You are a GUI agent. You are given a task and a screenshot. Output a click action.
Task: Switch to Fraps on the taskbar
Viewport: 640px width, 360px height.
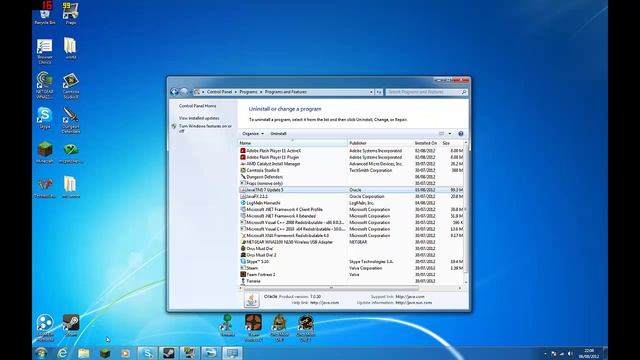pyautogui.click(x=190, y=353)
